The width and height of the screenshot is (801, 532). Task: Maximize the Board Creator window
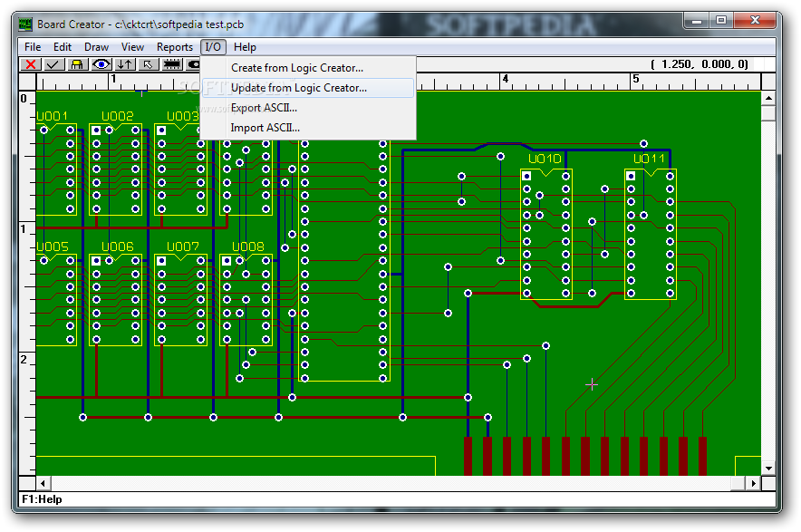[x=720, y=21]
